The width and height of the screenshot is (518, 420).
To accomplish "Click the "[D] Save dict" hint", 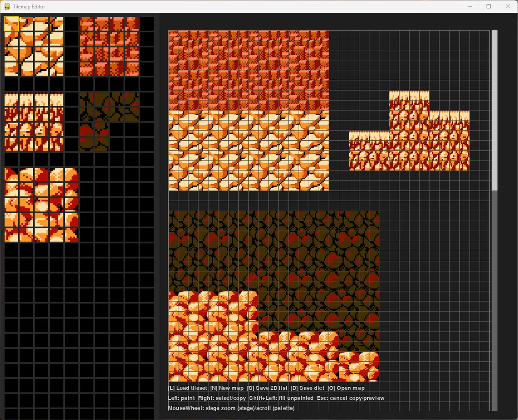I will tap(307, 388).
